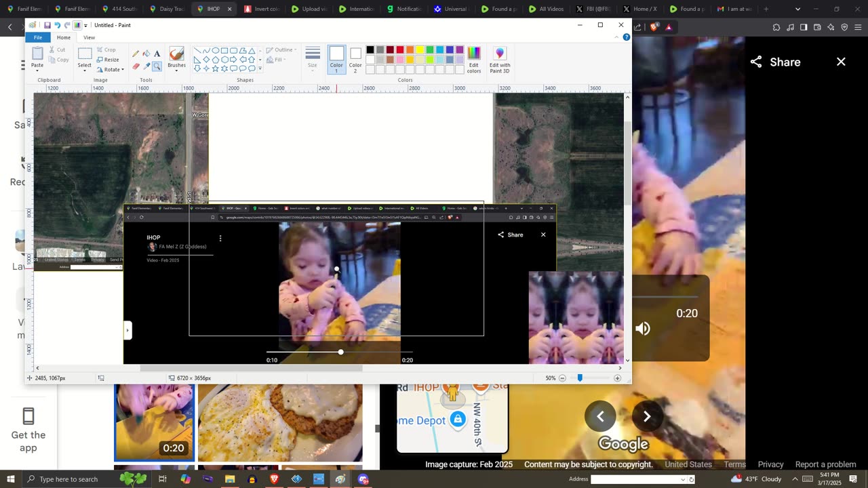Click the Redo arrow in Paint title bar
This screenshot has height=488, width=868.
coord(67,25)
